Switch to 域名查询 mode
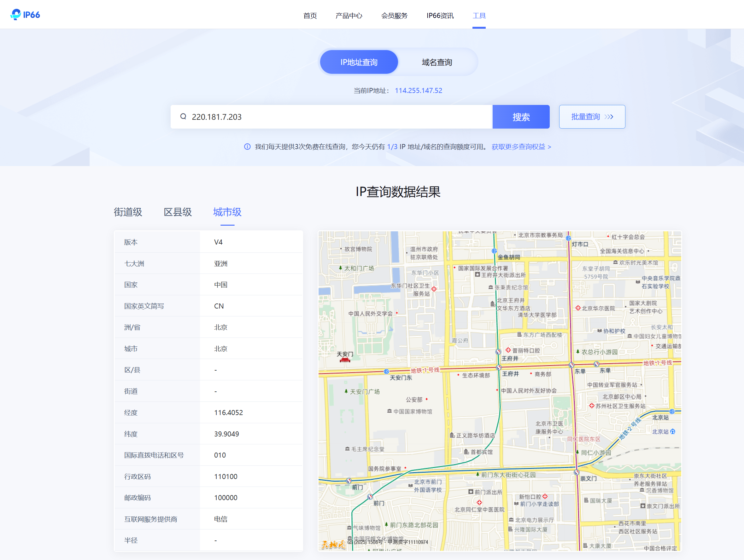 click(x=436, y=62)
